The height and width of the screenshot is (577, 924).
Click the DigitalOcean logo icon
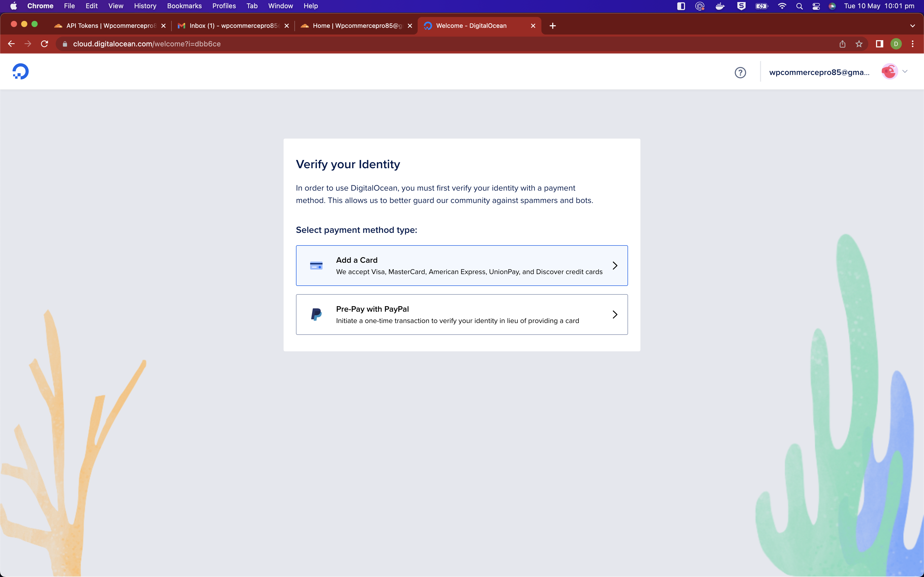(x=21, y=71)
